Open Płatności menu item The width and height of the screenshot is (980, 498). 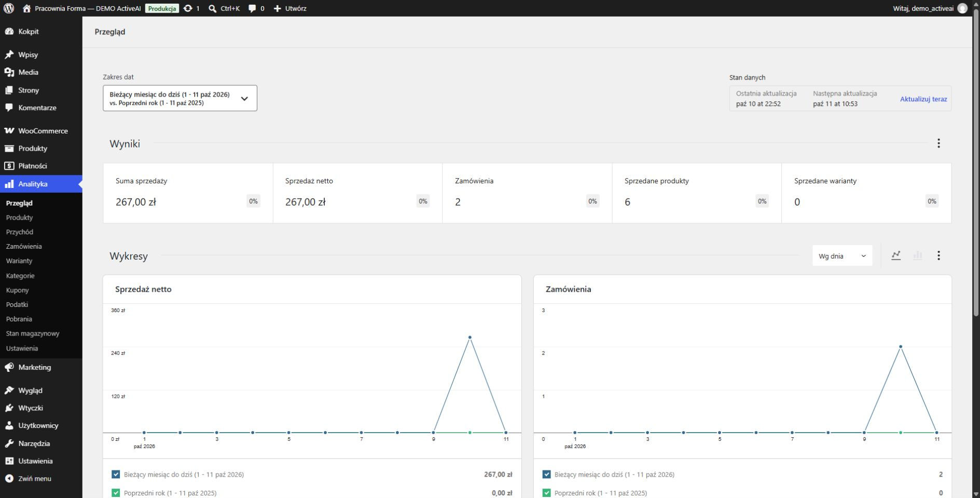(x=41, y=166)
